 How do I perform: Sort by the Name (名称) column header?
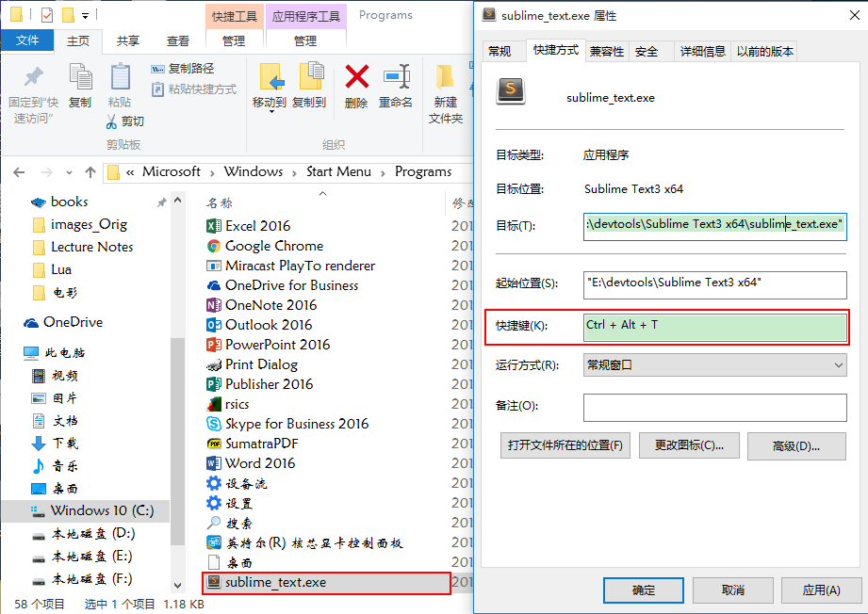[220, 203]
